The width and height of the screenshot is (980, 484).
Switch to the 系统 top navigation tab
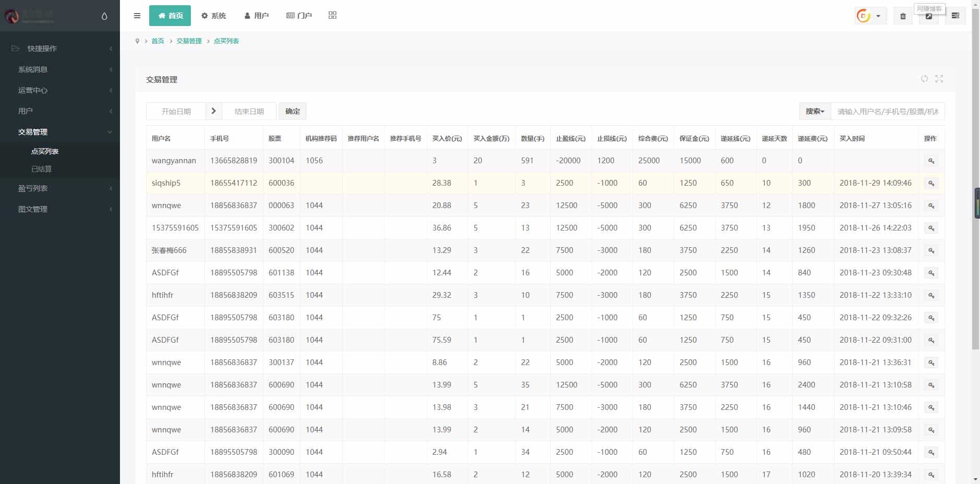click(x=213, y=16)
